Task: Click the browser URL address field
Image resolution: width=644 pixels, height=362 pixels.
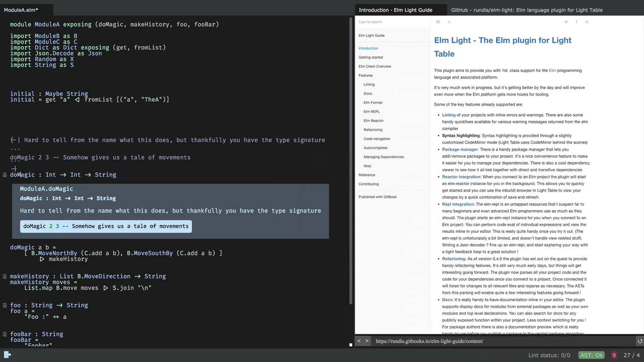Action: (503, 341)
